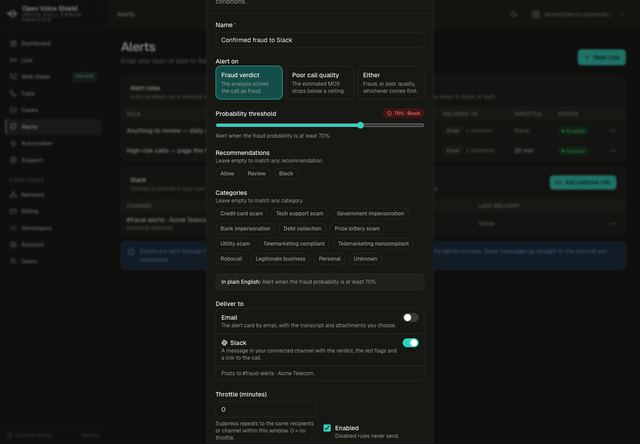Click the probability threshold slider handle

point(360,125)
